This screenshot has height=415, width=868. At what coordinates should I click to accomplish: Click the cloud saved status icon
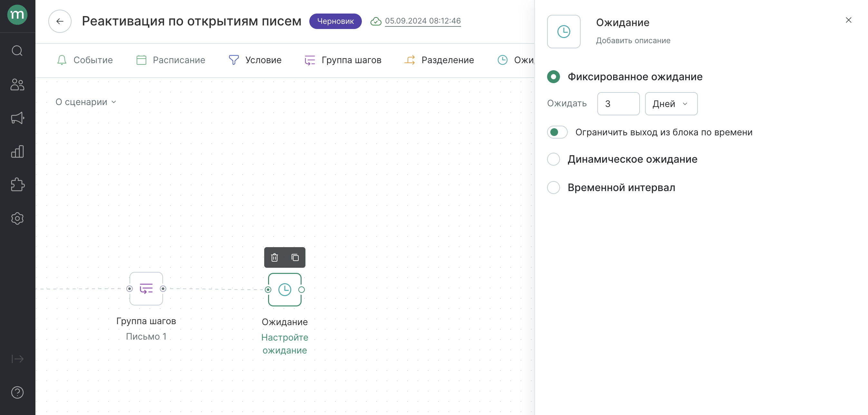tap(376, 22)
